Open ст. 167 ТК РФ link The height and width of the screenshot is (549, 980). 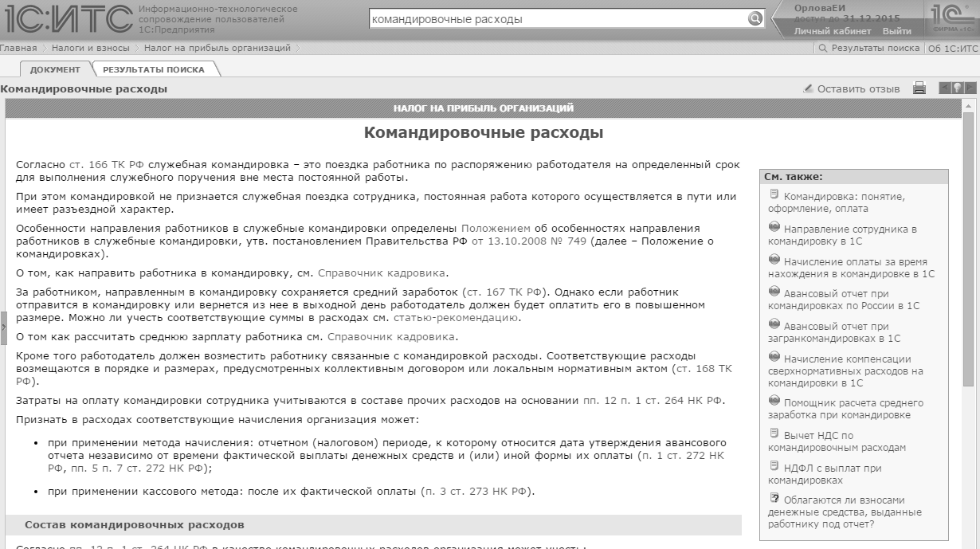(505, 292)
